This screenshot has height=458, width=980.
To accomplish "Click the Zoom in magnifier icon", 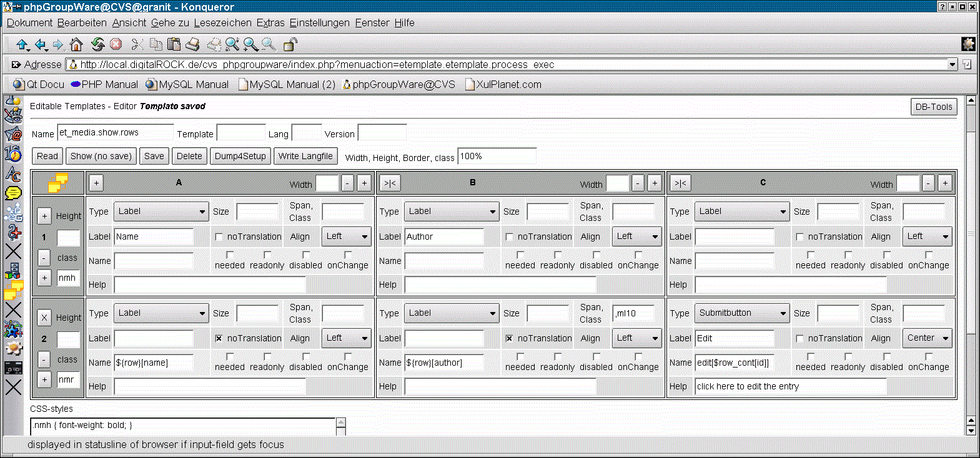I will pyautogui.click(x=251, y=44).
